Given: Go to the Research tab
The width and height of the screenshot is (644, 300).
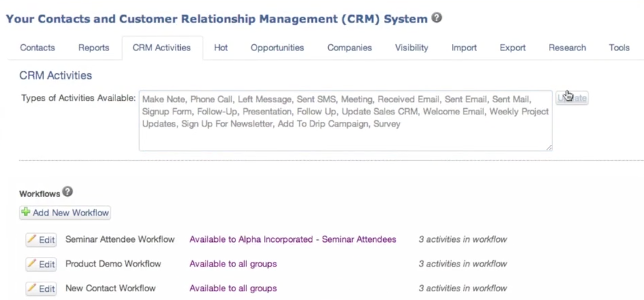Looking at the screenshot, I should pyautogui.click(x=567, y=48).
